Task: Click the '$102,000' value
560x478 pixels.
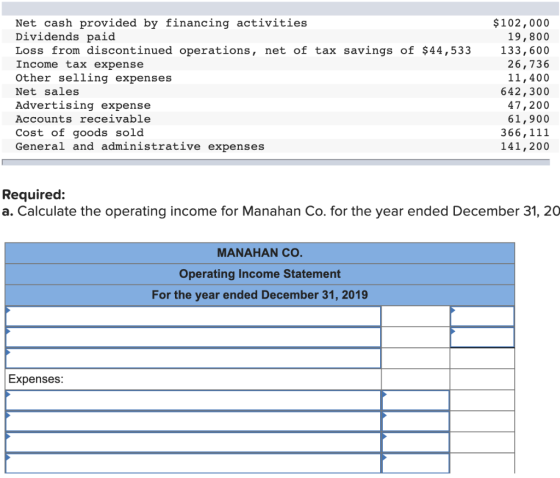Action: tap(521, 23)
